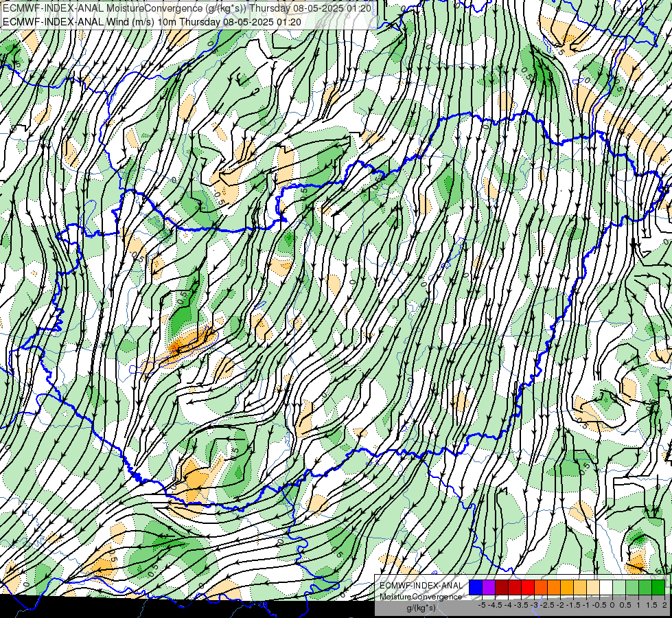Click ECMWF-INDEX-ANAL label in the legend box
Viewport: 672px width, 618px height.
click(x=421, y=586)
